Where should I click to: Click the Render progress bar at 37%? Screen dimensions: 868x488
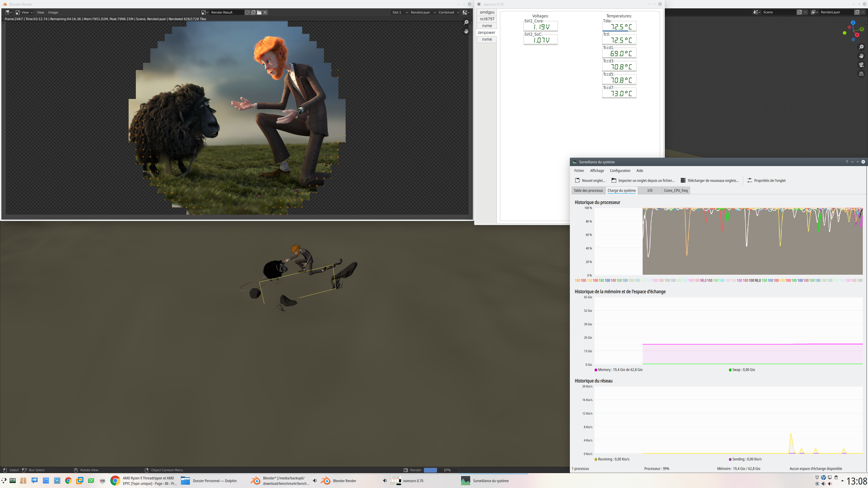pyautogui.click(x=441, y=470)
